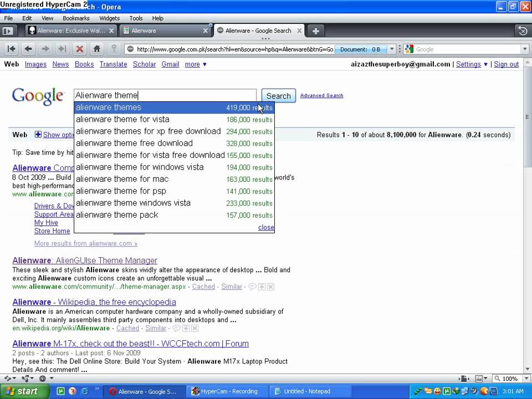Click the Internet Explorer quick launch icon
The width and height of the screenshot is (532, 399).
pos(84,391)
